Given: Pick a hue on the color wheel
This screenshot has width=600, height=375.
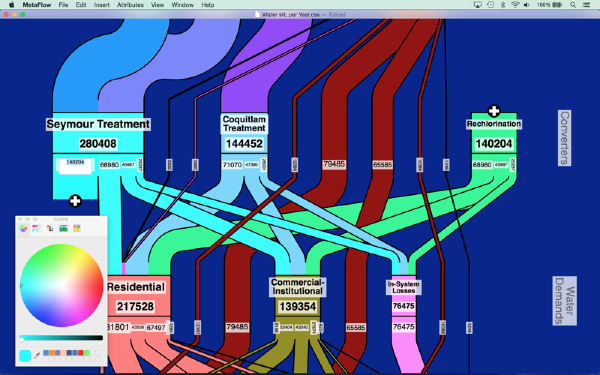Looking at the screenshot, I should 61,285.
